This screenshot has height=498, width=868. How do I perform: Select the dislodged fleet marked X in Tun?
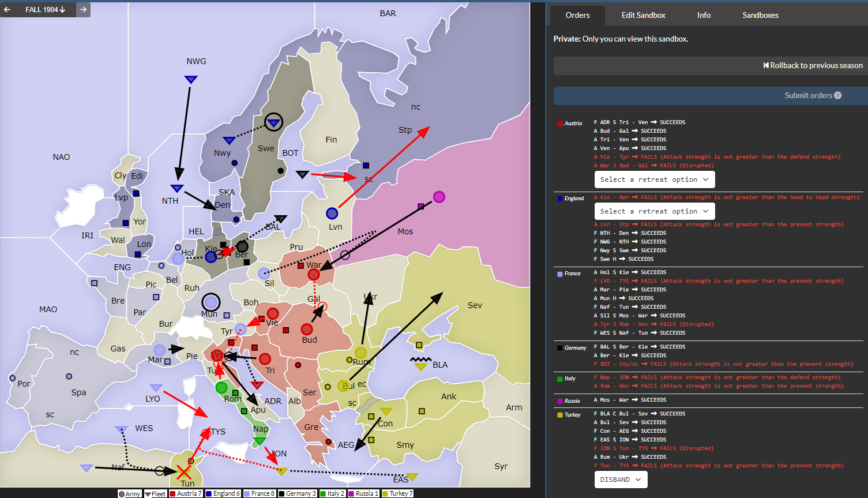[183, 472]
